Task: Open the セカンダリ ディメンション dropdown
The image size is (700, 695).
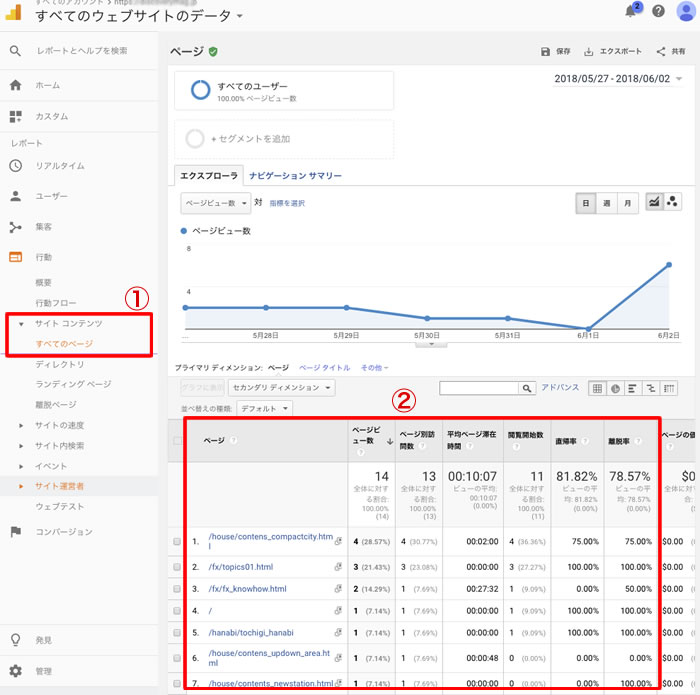Action: pos(281,388)
